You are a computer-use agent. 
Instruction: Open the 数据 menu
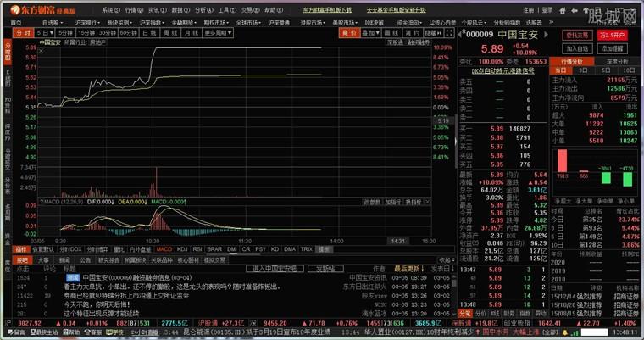point(181,10)
